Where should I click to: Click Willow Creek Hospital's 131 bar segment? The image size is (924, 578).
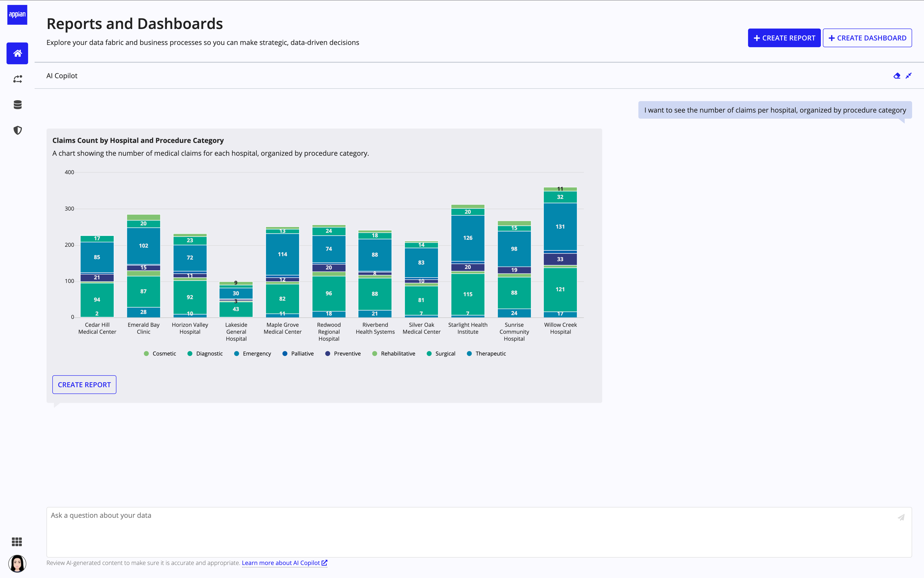click(560, 227)
